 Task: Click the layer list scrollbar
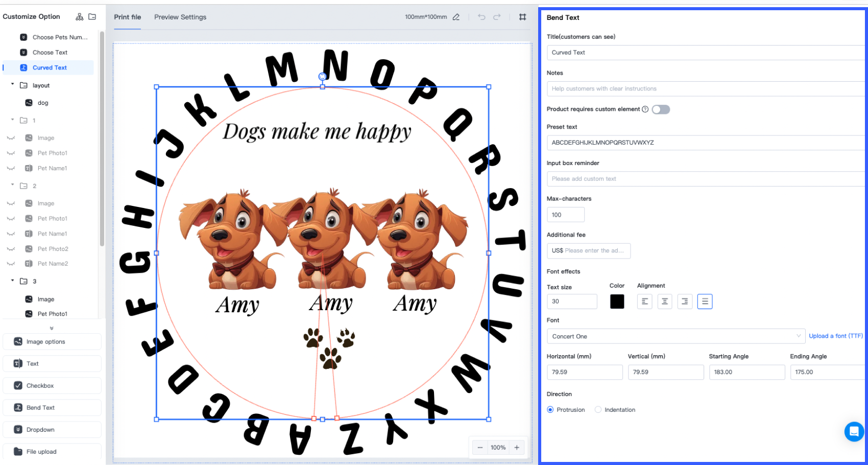coord(102,139)
